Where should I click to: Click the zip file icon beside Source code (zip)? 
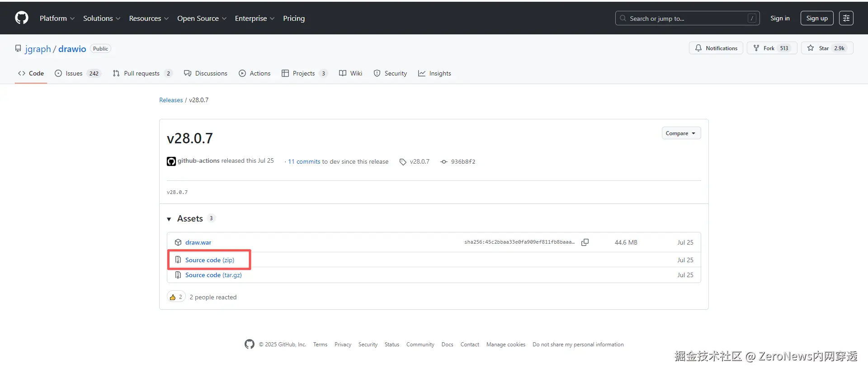coord(178,260)
